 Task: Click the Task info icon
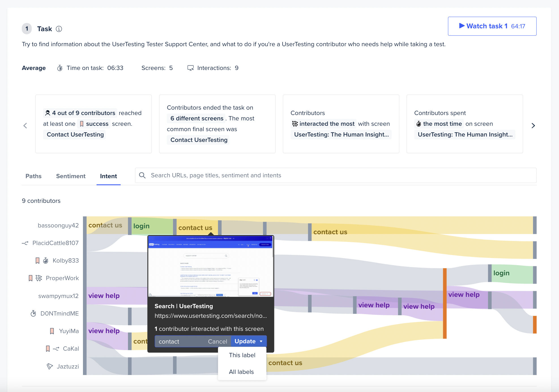pos(59,29)
